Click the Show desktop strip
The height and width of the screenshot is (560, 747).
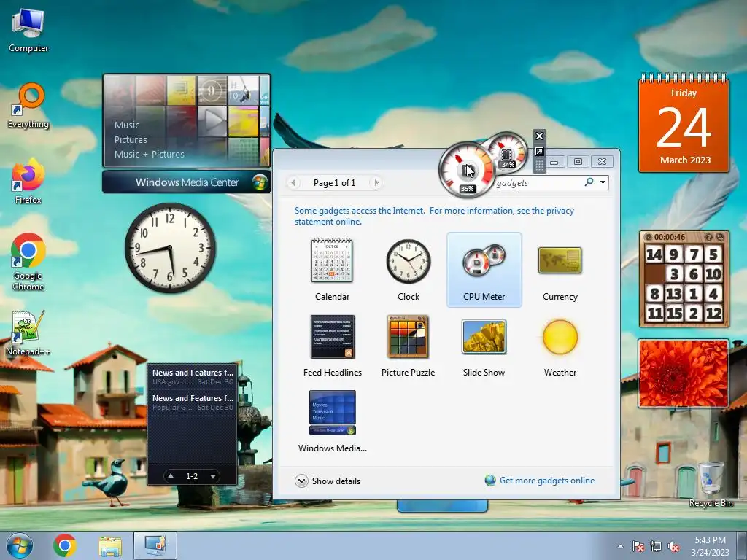coord(743,545)
